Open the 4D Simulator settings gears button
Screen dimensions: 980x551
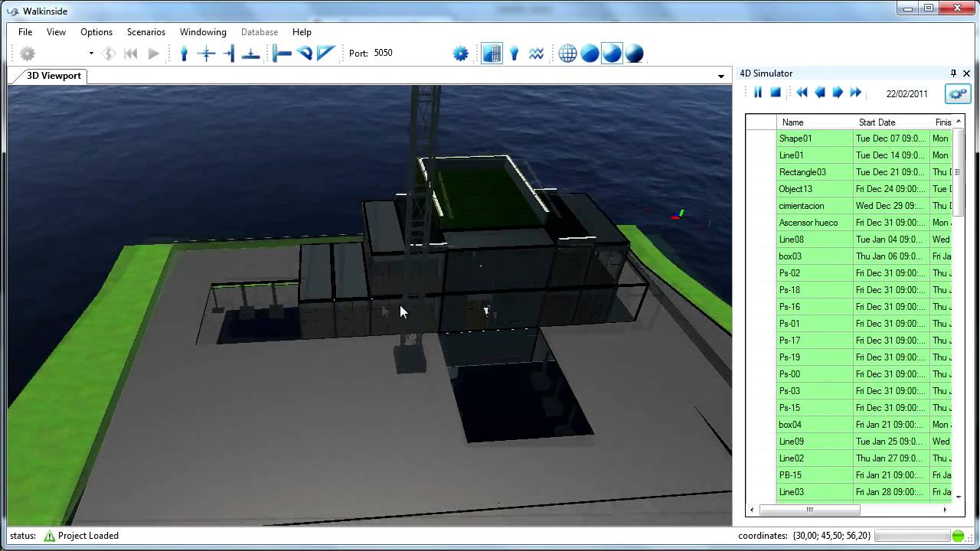tap(957, 93)
